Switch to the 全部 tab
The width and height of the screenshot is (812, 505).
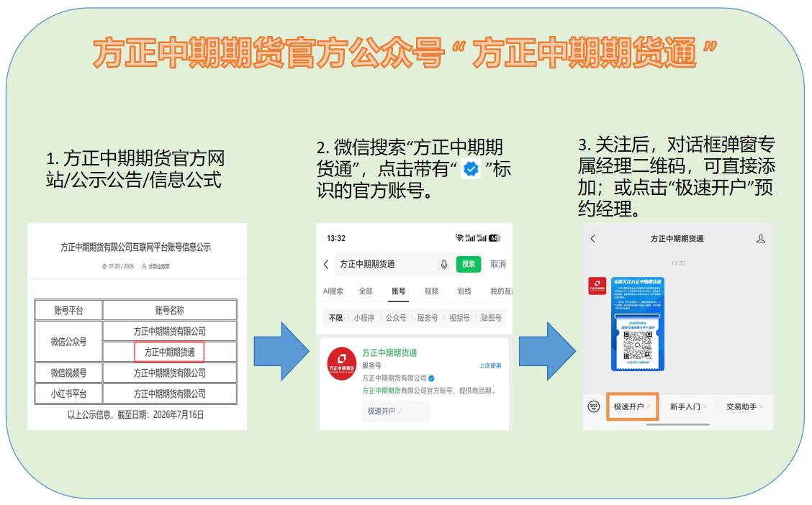366,291
